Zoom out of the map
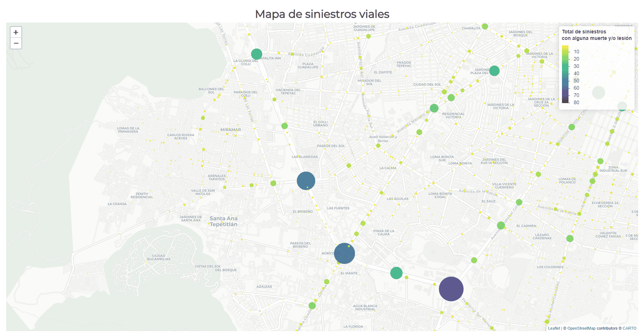This screenshot has height=334, width=644. click(x=16, y=43)
